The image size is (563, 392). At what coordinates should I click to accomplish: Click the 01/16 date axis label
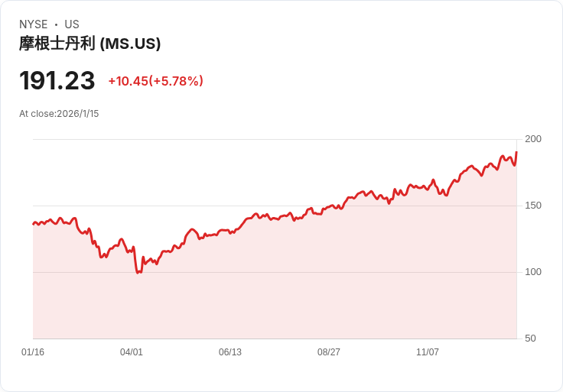click(33, 352)
